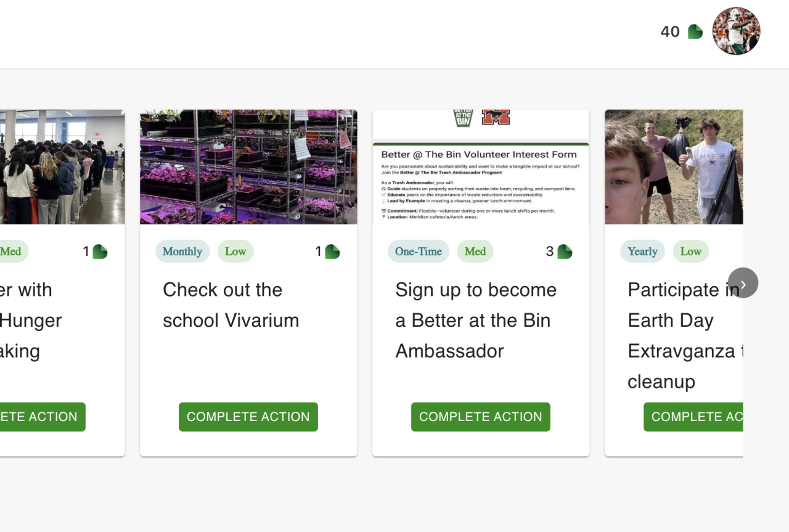Complete the Earth Day Extravaganza cleanup action

pyautogui.click(x=693, y=417)
